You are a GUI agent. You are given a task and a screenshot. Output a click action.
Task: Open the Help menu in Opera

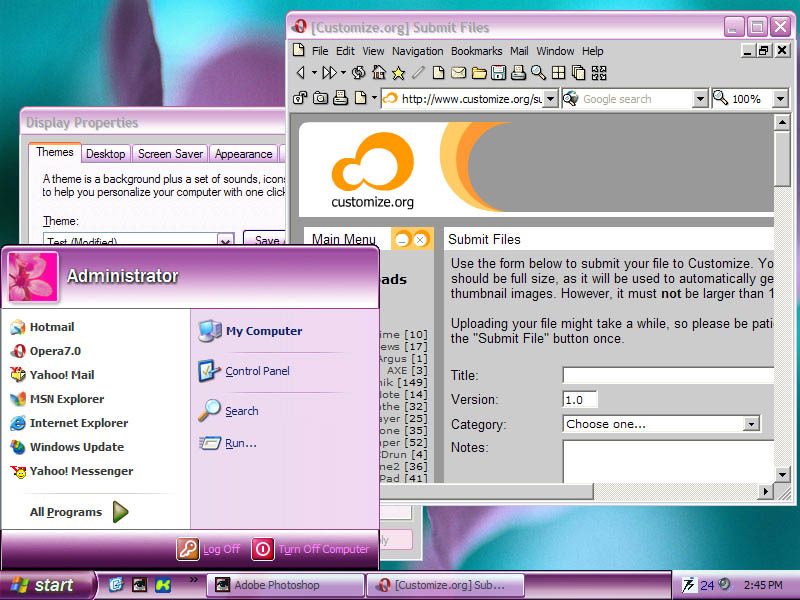592,51
